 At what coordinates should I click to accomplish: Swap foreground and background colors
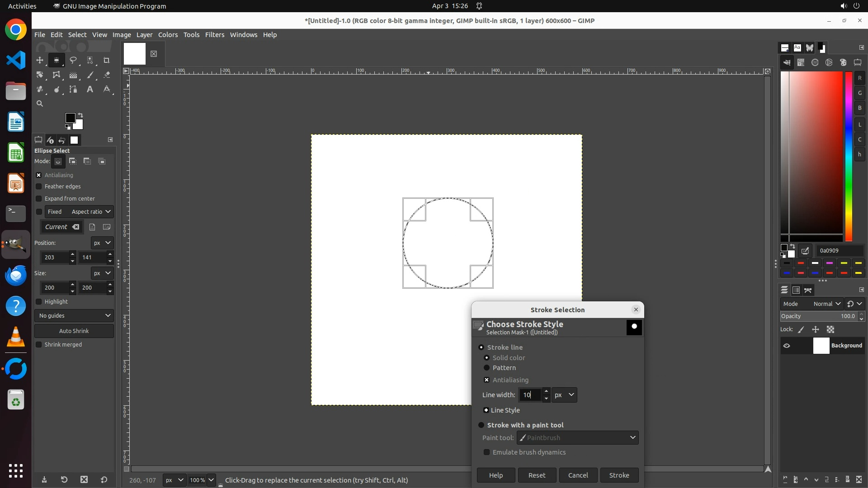tap(80, 115)
